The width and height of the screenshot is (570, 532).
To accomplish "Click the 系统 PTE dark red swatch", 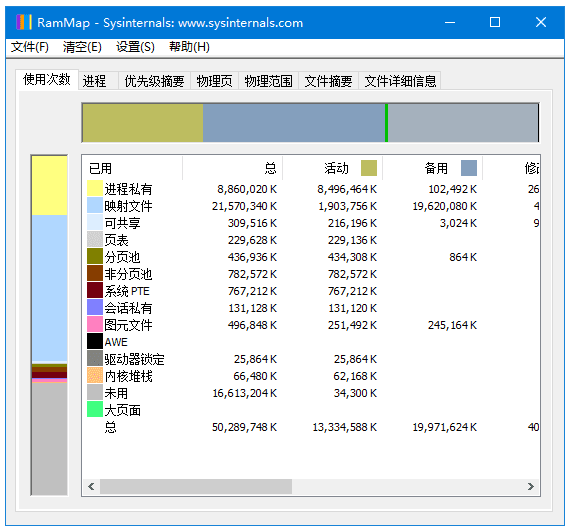I will pos(95,291).
